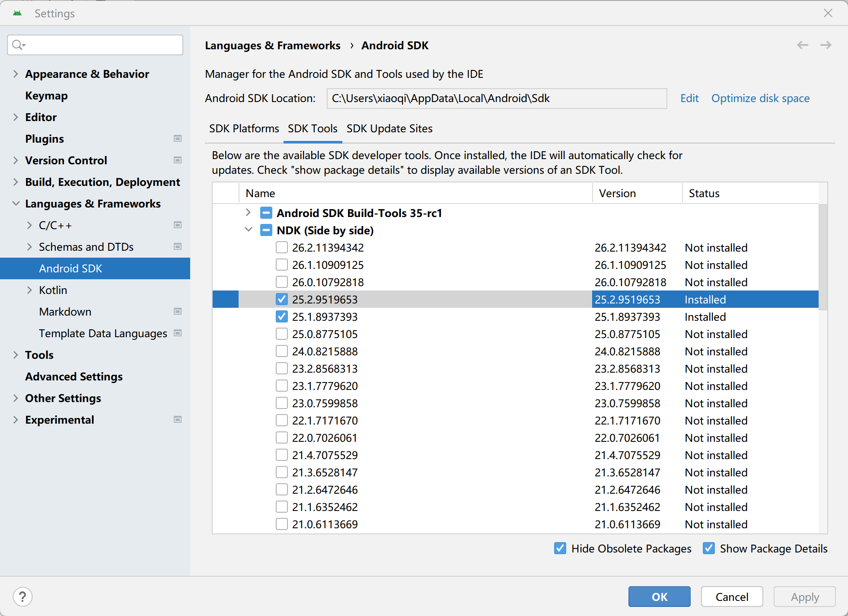Screen dimensions: 848x616
Task: Click the Edit SDK location link
Action: (x=689, y=99)
